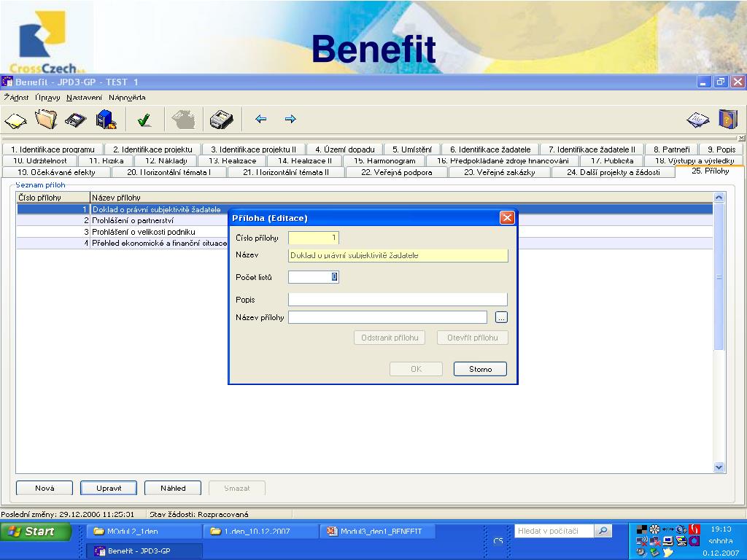Switch to the 15. Harmonogram tab

[384, 161]
